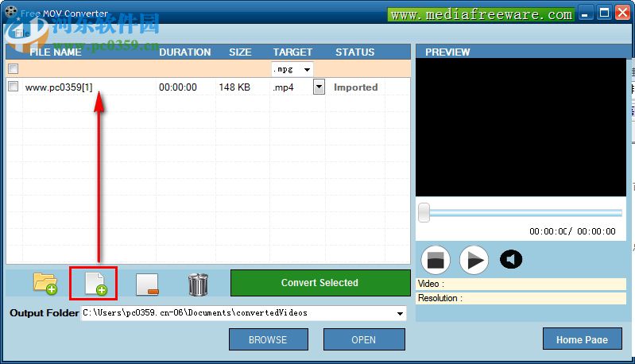This screenshot has height=364, width=635.
Task: Toggle the select-all checkbox in header row
Action: pos(14,68)
